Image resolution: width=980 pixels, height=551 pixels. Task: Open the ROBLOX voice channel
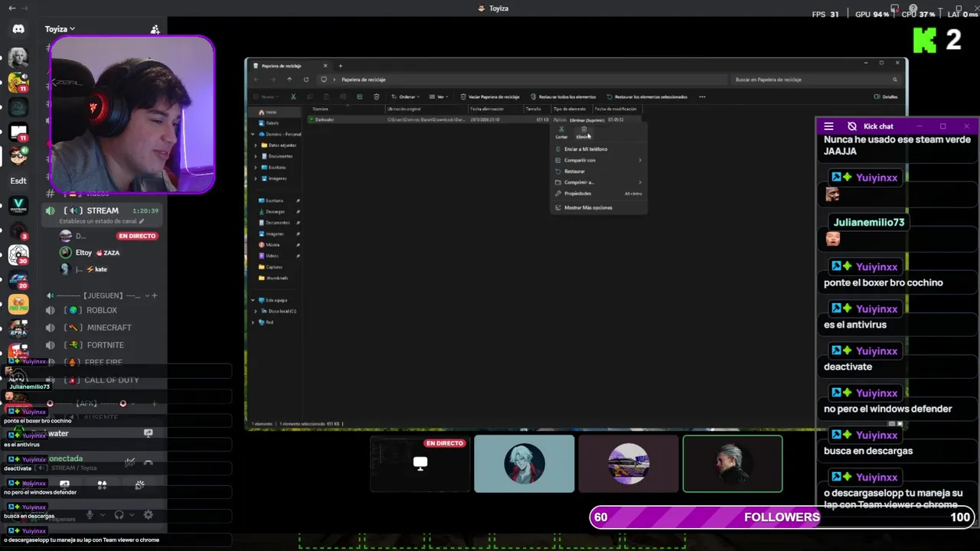[102, 311]
